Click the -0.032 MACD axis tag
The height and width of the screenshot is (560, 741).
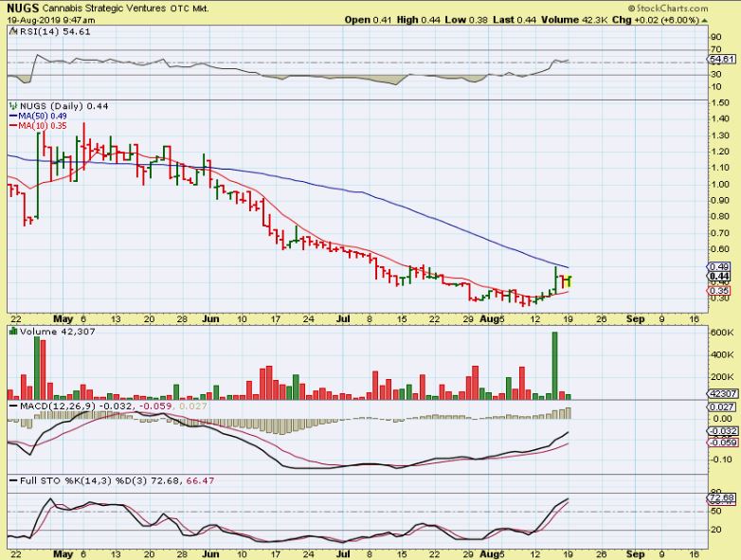pos(722,431)
